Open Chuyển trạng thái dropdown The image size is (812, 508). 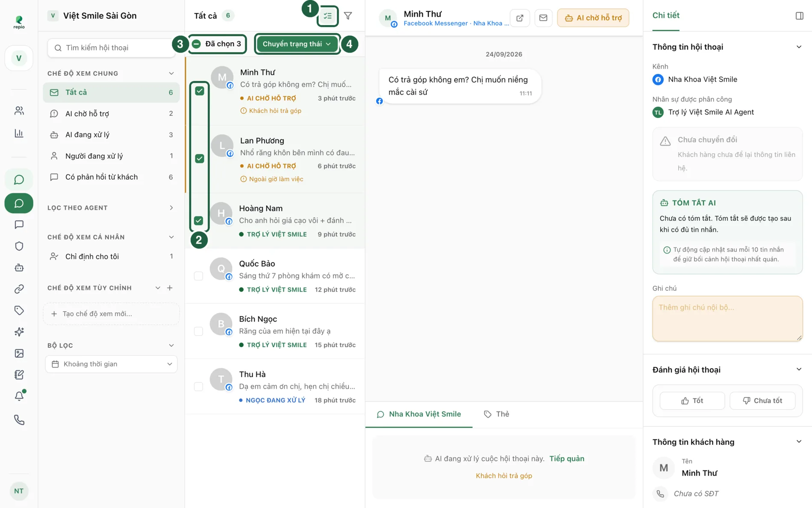point(297,44)
